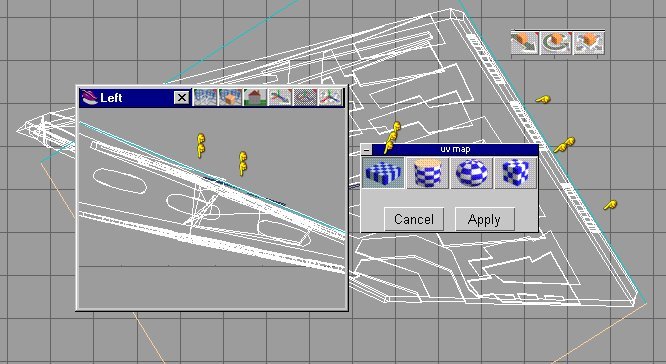
Task: Click the Left window title text
Action: [x=111, y=98]
